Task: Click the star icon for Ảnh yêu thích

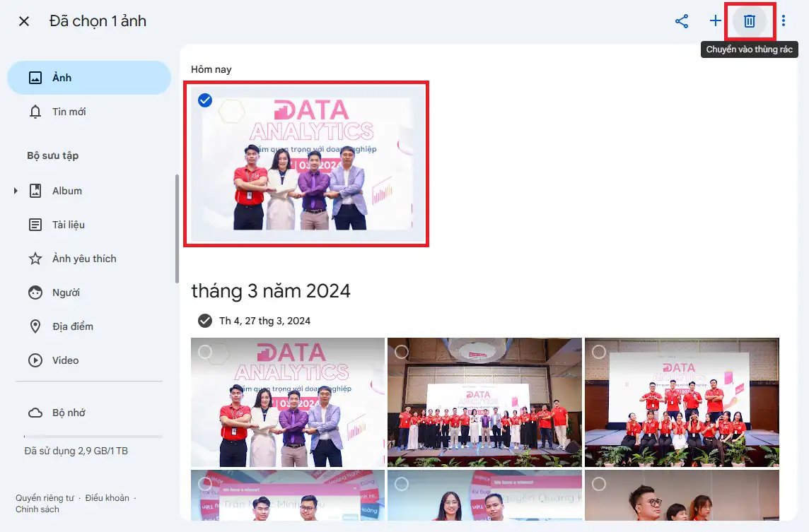Action: pos(35,259)
